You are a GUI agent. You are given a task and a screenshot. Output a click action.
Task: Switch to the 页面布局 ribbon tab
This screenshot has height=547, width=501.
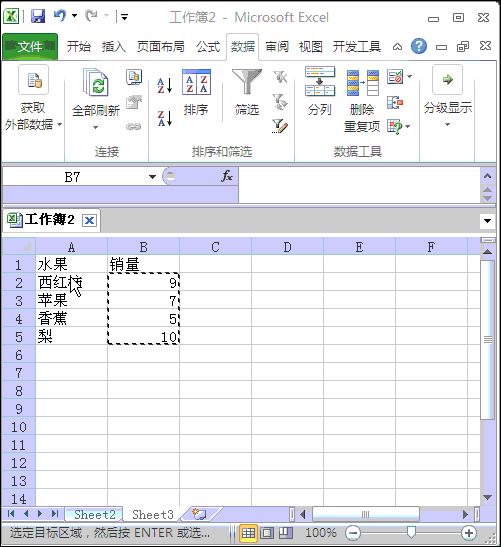[160, 46]
